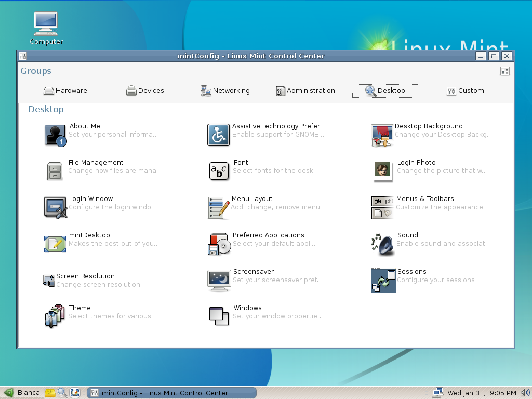Open the Administration group
Image resolution: width=532 pixels, height=399 pixels.
pyautogui.click(x=305, y=91)
